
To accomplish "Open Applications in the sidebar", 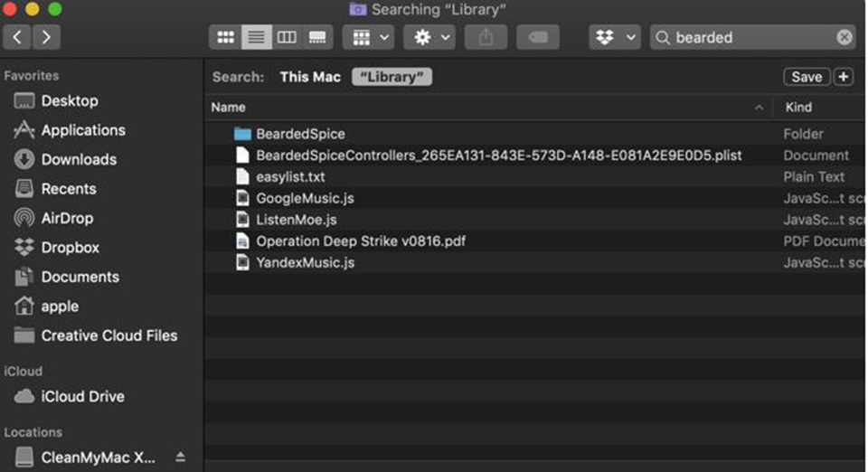I will [x=83, y=130].
